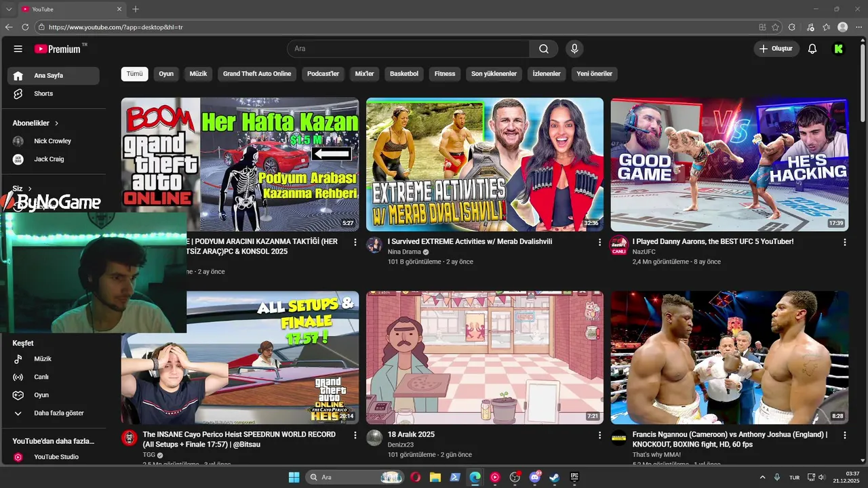The height and width of the screenshot is (488, 868).
Task: Open options for Ngannou vs Joshua video
Action: (844, 435)
